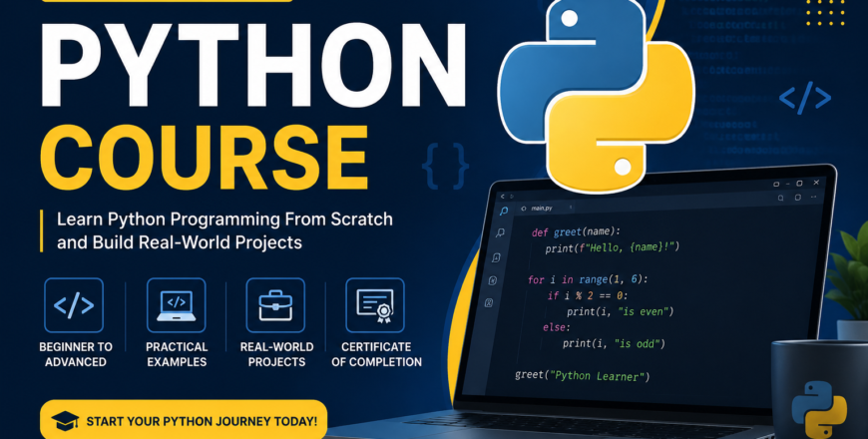Click the print 'is odd' code line
Screen dimensions: 868x439
tap(614, 344)
